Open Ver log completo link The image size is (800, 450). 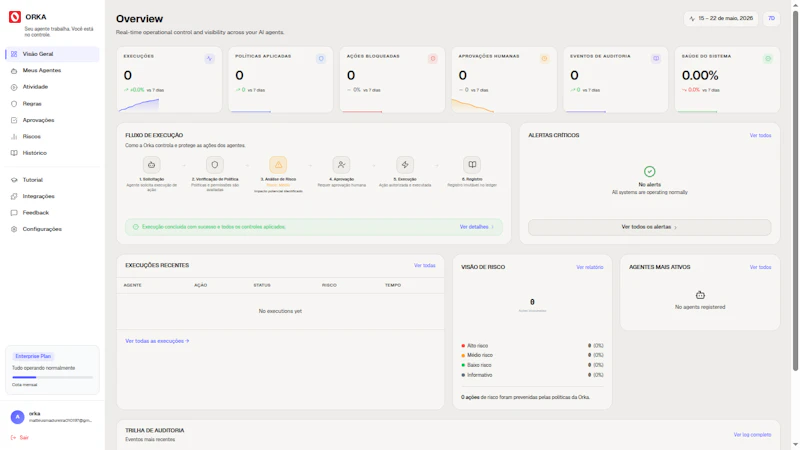(x=752, y=435)
